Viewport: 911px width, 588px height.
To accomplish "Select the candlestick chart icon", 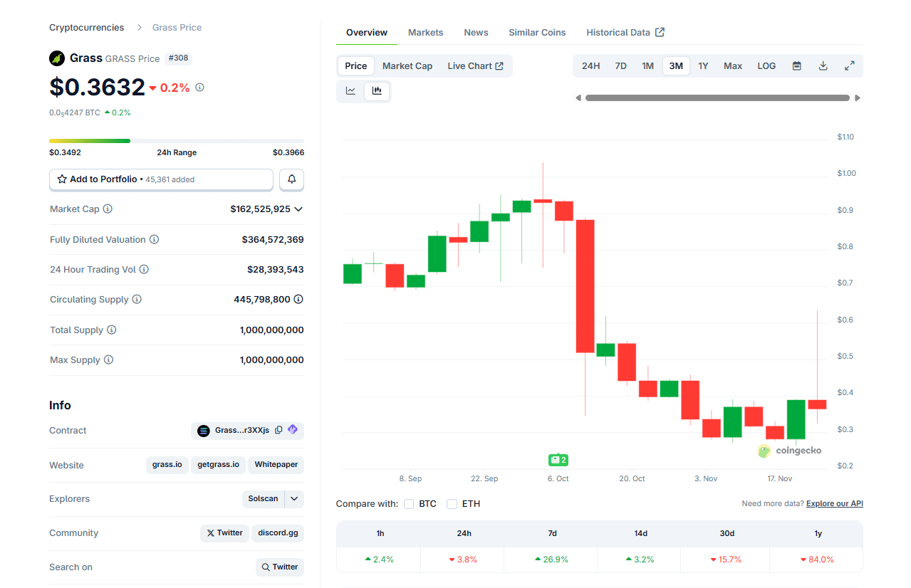I will click(x=377, y=91).
